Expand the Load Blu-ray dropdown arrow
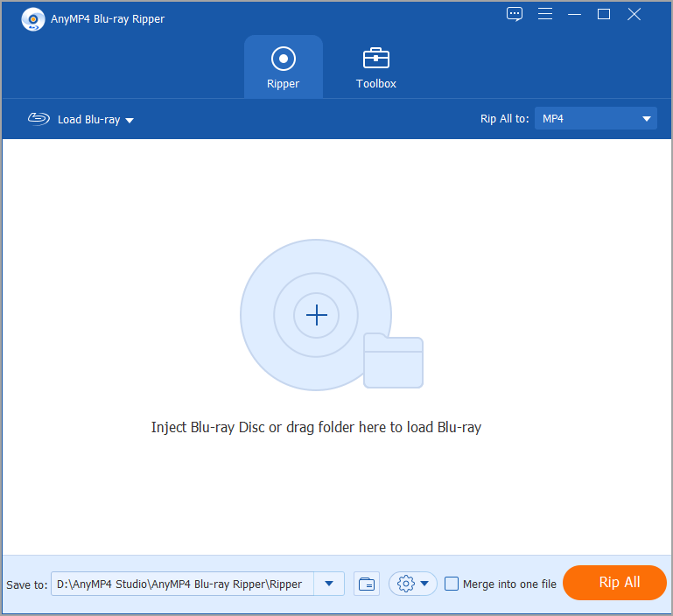673x616 pixels. coord(130,121)
